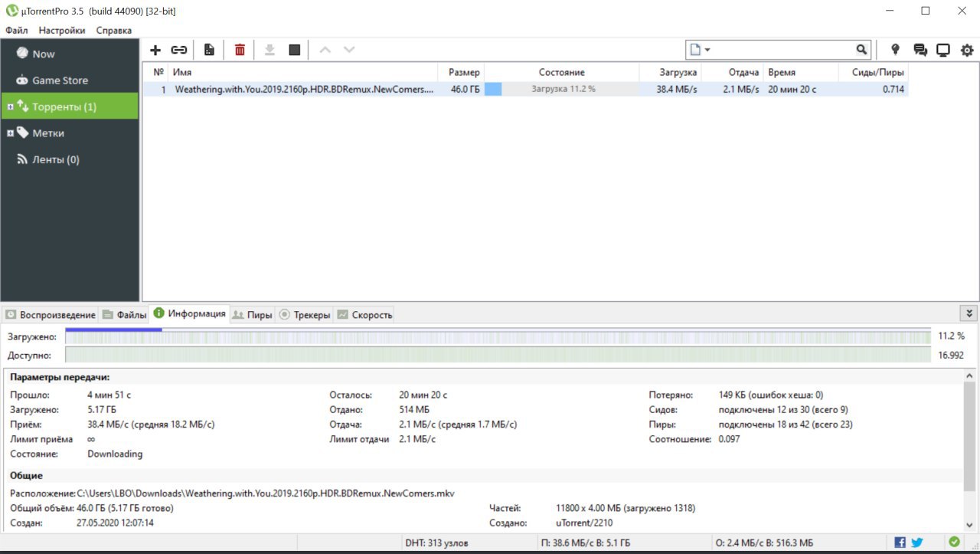This screenshot has height=554, width=980.
Task: Sort by the Сиды/Пиры column header
Action: (x=874, y=72)
